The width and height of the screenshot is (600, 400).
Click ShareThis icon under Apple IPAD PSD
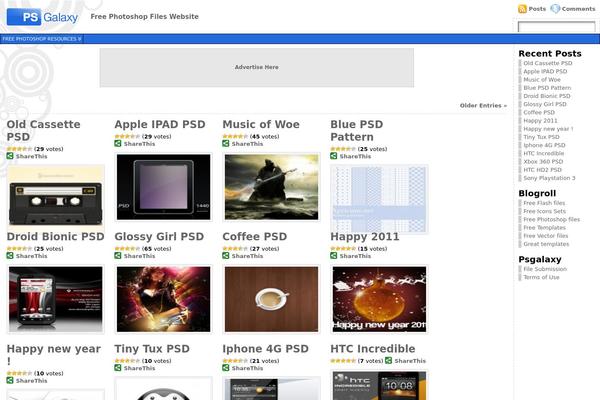click(118, 144)
